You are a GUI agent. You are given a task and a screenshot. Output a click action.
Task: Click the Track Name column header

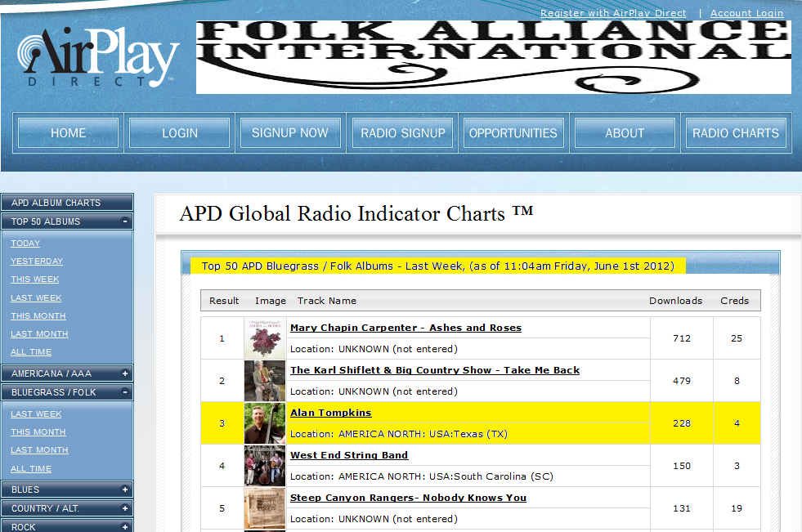pyautogui.click(x=327, y=301)
